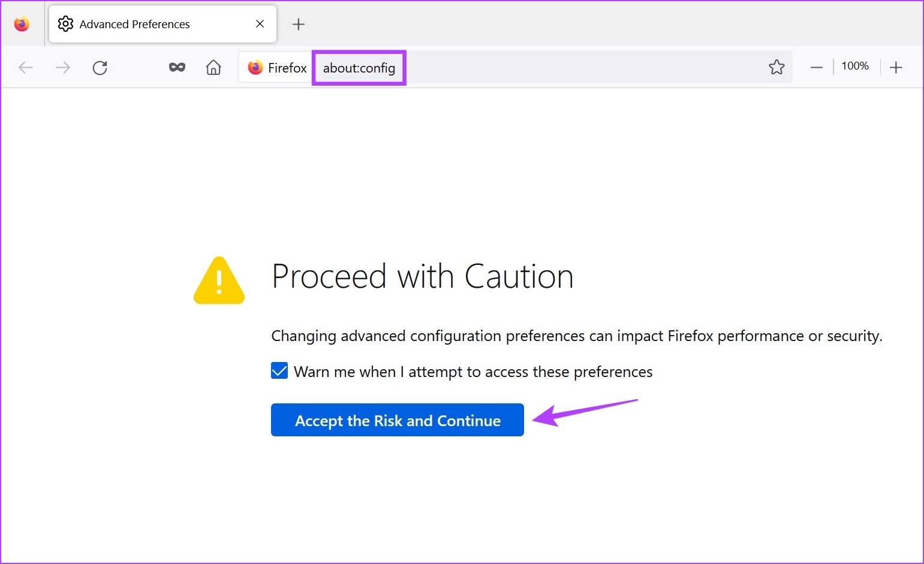Click the forward navigation arrow
The width and height of the screenshot is (924, 564).
(62, 67)
